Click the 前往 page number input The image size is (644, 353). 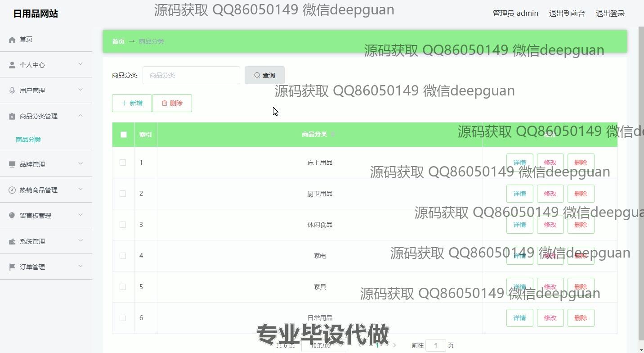[x=435, y=345]
